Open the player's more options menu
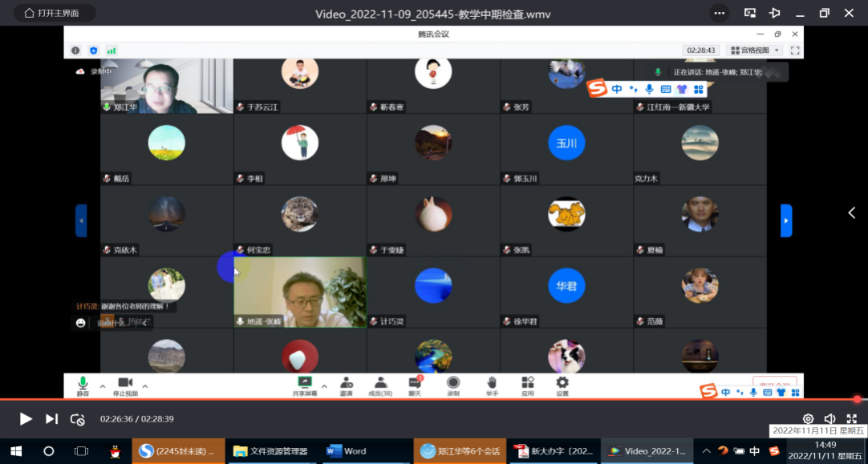This screenshot has width=868, height=464. 718,13
